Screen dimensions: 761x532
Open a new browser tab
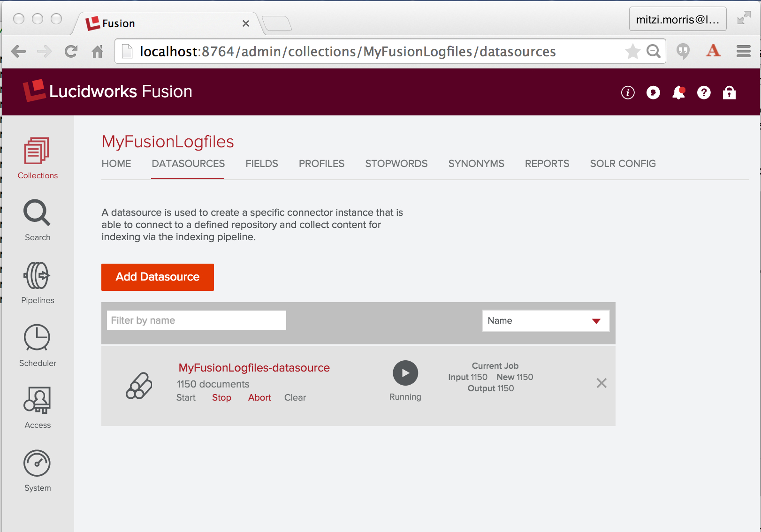pos(277,23)
